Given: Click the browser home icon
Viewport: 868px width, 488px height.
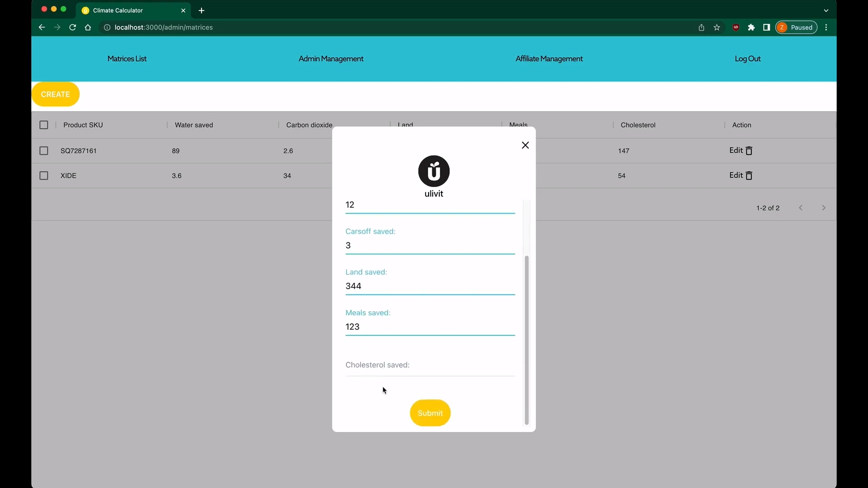Looking at the screenshot, I should click(88, 28).
